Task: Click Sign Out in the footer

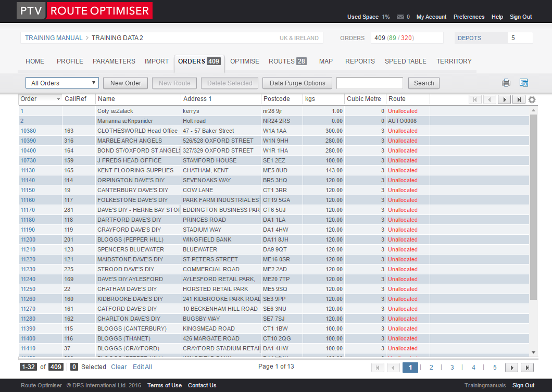Action: (x=523, y=385)
